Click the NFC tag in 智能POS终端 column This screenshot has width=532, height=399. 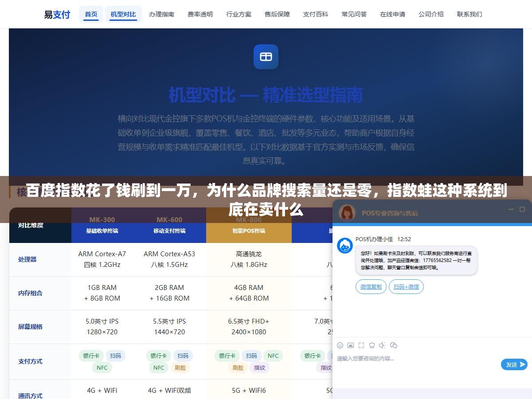tap(273, 356)
